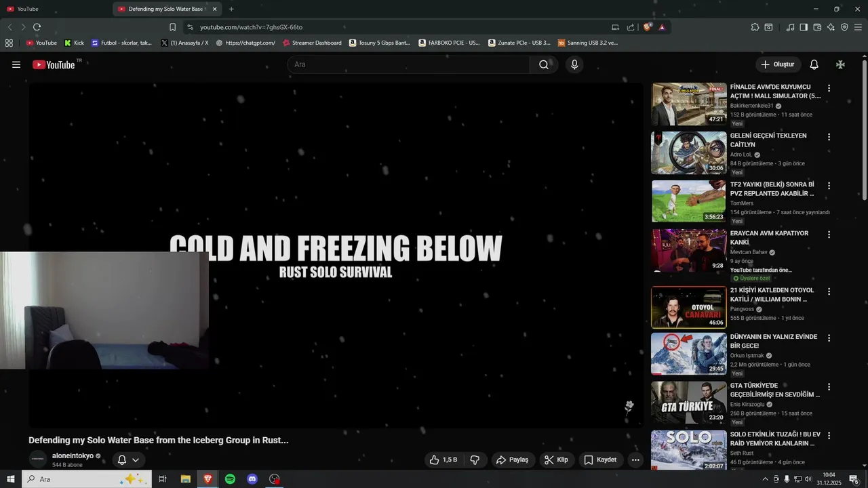Open browser extensions puzzle icon
The width and height of the screenshot is (868, 488).
755,27
